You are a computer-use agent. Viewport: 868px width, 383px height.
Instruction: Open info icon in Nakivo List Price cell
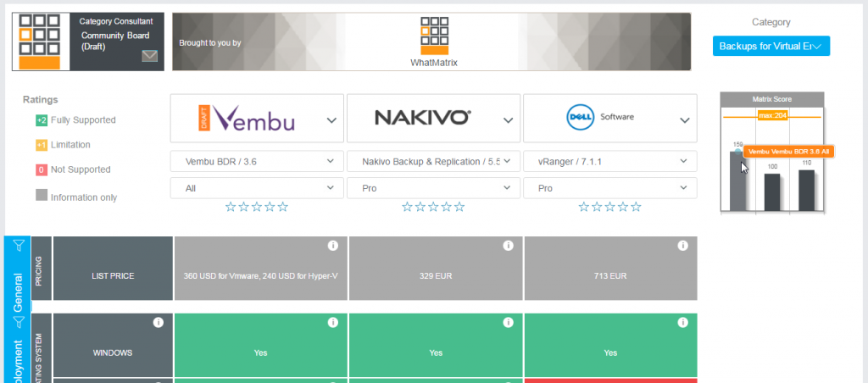[509, 246]
